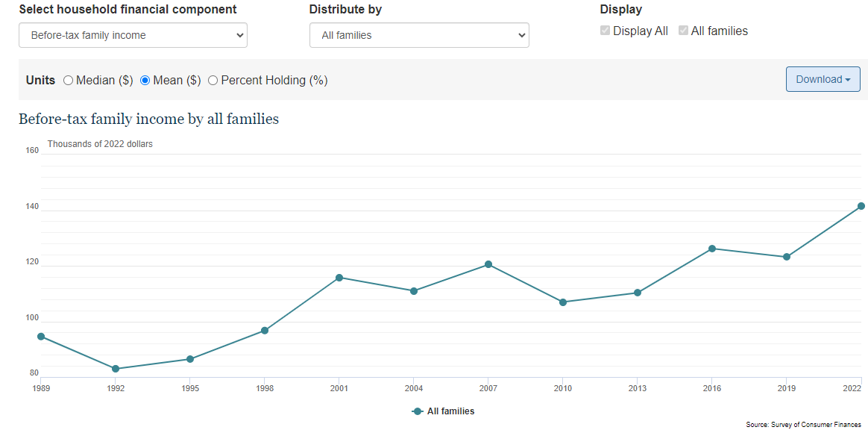Select the Median ($) radio button
Image resolution: width=868 pixels, height=430 pixels.
point(69,81)
